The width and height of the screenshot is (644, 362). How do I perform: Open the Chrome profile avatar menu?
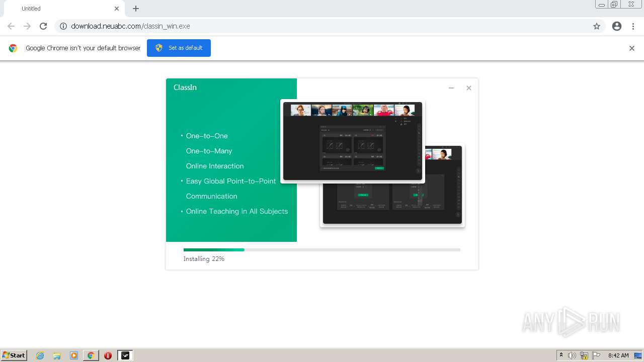coord(617,26)
